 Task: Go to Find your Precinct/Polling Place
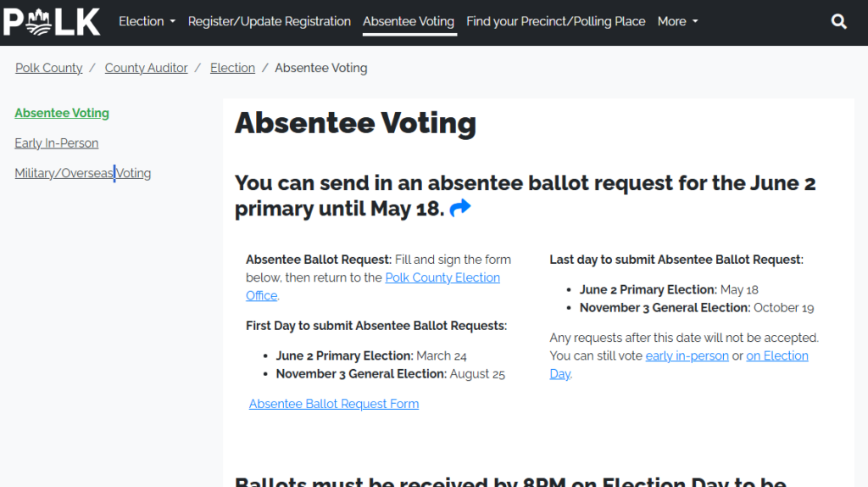(555, 21)
